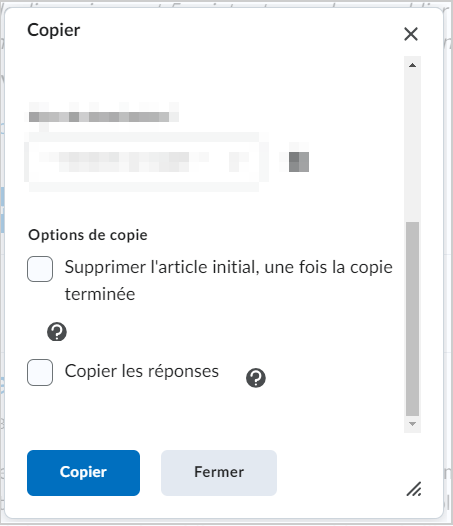Click the Options de copie heading
The height and width of the screenshot is (526, 453).
(x=88, y=235)
